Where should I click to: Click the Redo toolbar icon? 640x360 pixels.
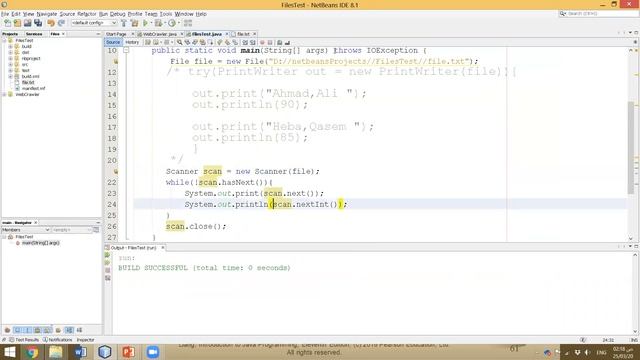61,23
